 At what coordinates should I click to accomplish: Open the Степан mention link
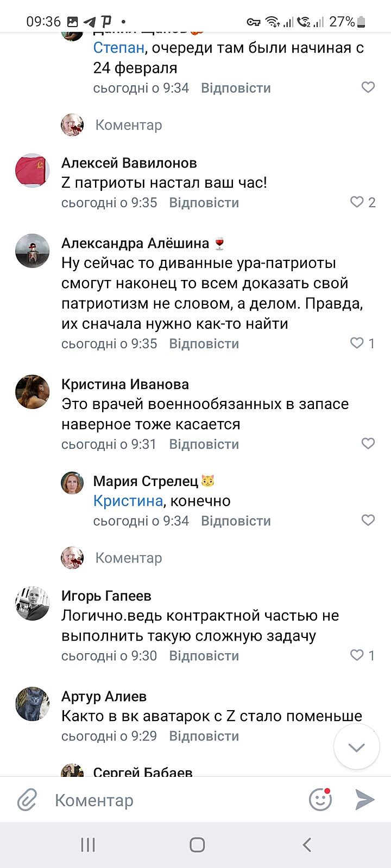point(118,48)
